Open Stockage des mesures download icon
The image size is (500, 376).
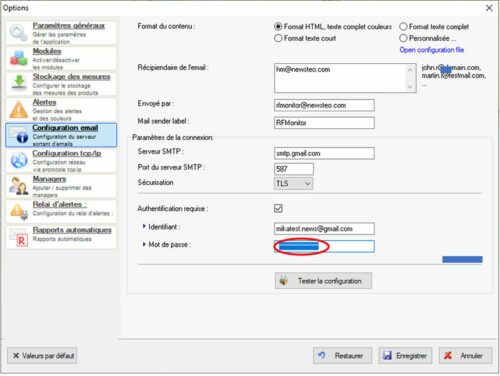click(19, 83)
